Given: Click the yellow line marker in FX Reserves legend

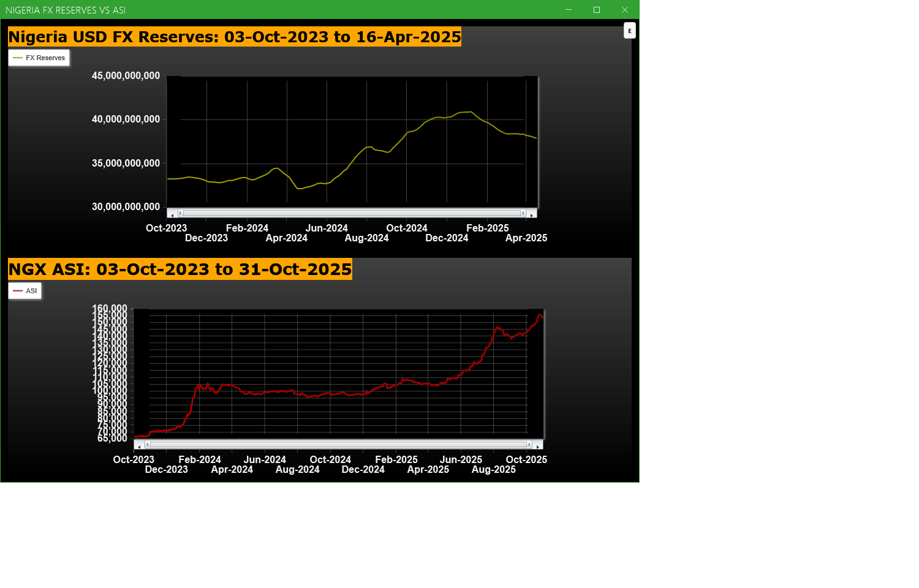Looking at the screenshot, I should (x=18, y=58).
